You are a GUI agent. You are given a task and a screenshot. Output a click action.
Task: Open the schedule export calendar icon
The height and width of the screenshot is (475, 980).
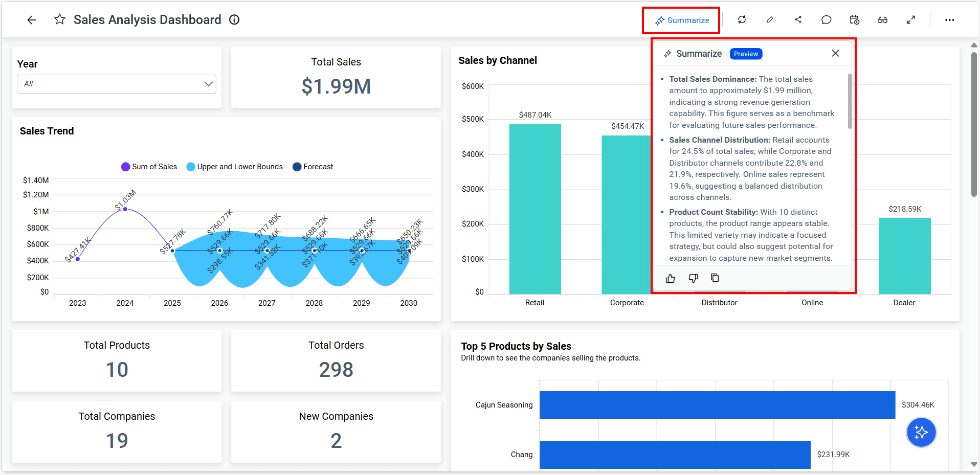coord(854,19)
